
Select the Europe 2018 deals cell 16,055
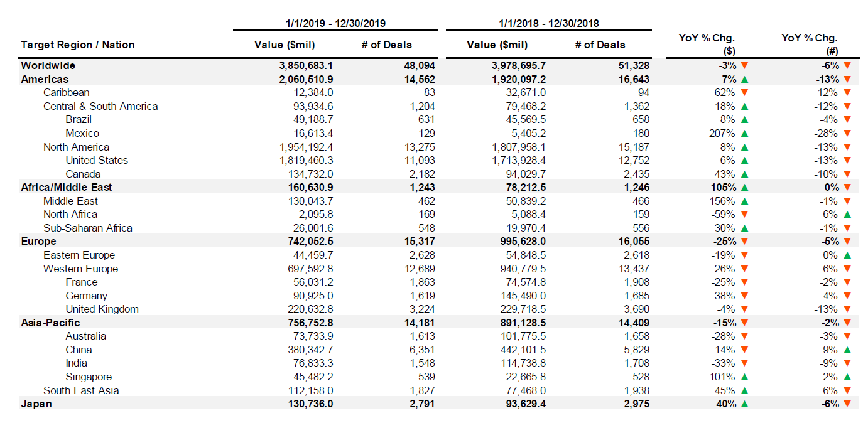pyautogui.click(x=632, y=241)
